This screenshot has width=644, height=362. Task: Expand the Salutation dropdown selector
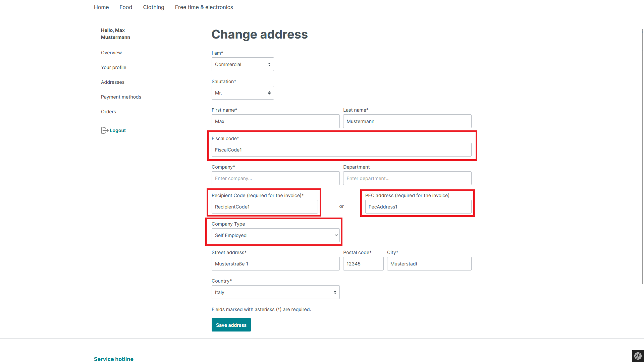[x=243, y=93]
